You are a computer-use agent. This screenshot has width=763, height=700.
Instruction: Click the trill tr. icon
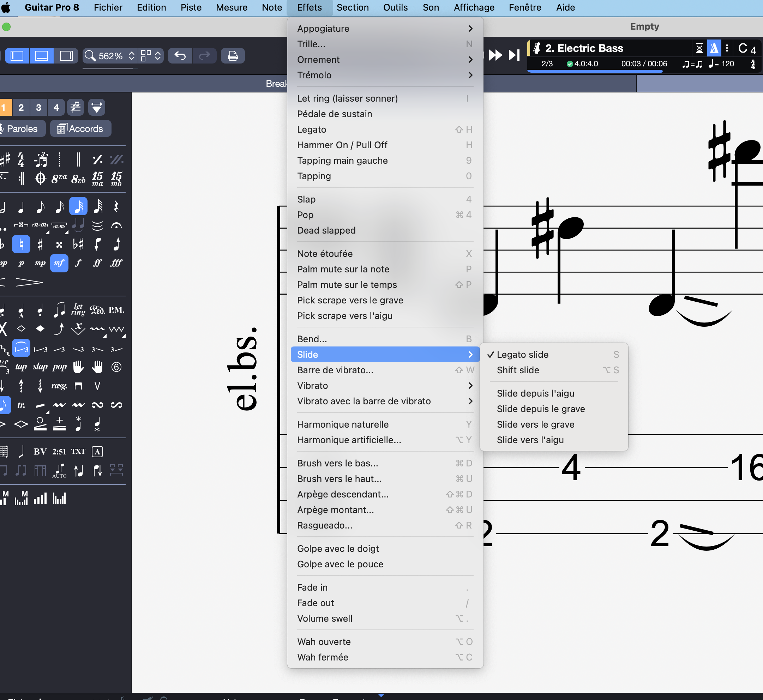click(x=21, y=405)
